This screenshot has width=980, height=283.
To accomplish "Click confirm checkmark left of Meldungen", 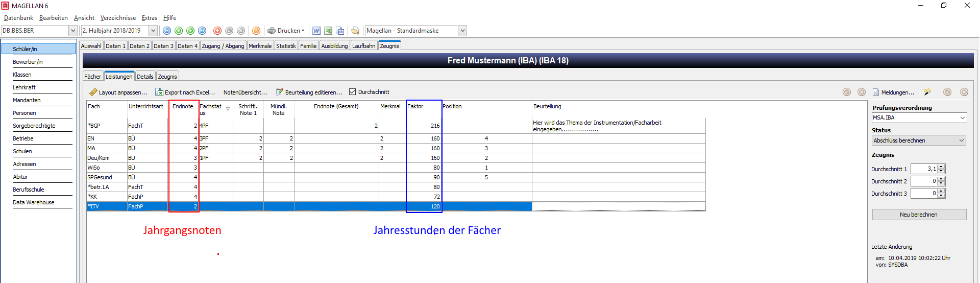I will click(847, 92).
